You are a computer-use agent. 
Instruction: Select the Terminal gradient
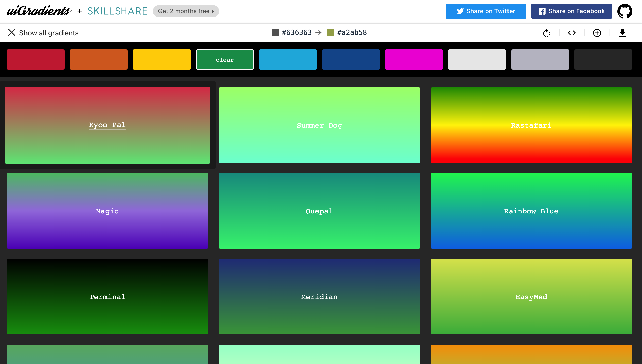108,297
